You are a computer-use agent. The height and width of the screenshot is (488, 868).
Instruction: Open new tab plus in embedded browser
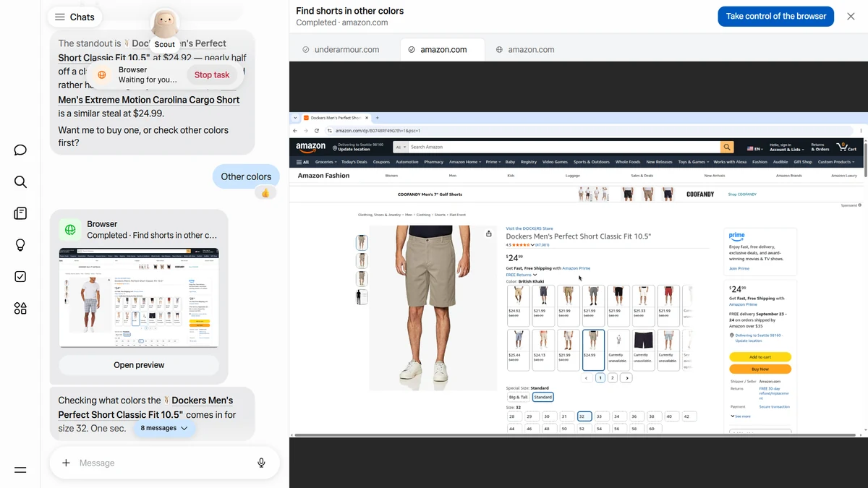click(377, 118)
